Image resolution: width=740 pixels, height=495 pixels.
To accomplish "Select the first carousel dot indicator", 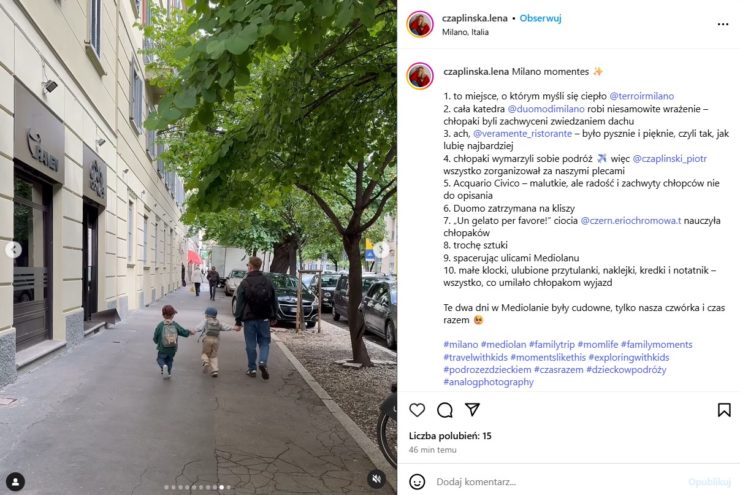I will click(166, 487).
